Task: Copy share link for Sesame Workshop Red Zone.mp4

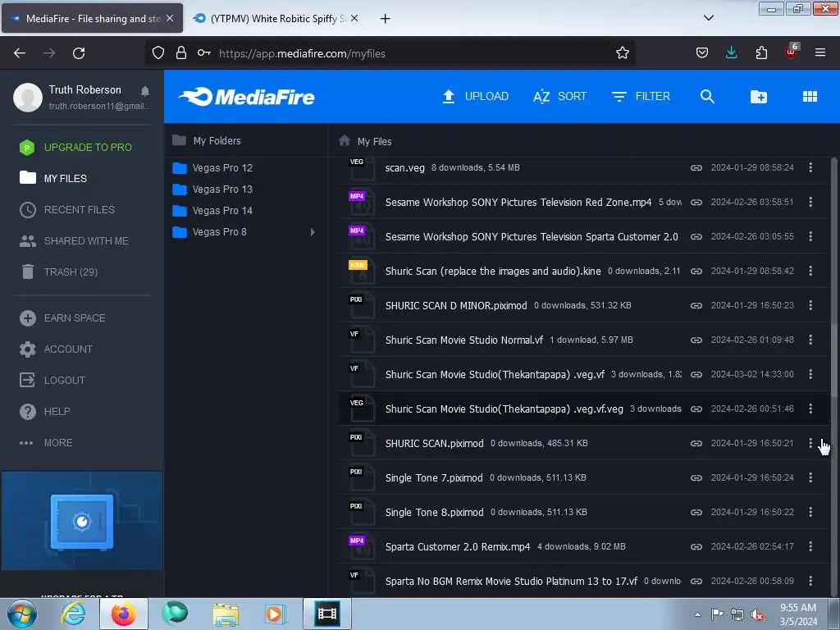Action: coord(696,202)
